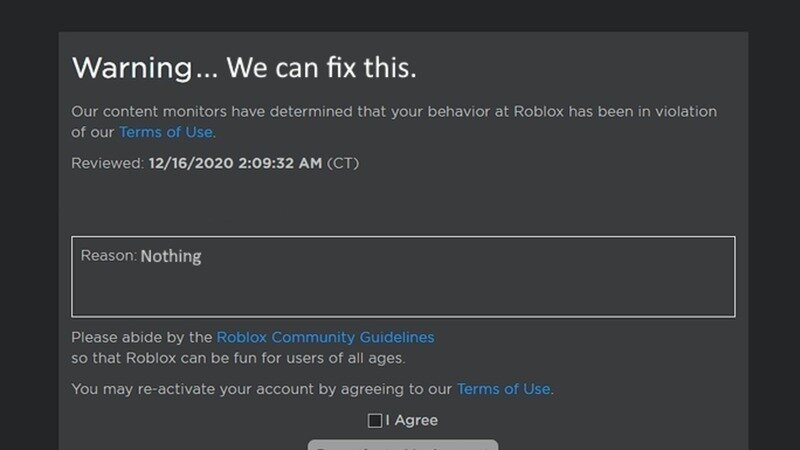800x450 pixels.
Task: Click the 'Nothing' reason text
Action: (x=171, y=256)
